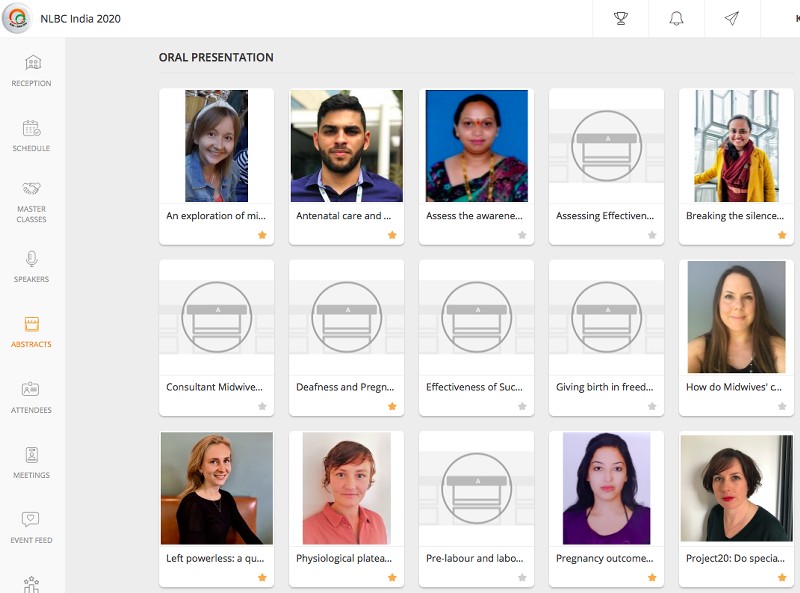Open the trophy leaderboard icon

click(x=620, y=19)
